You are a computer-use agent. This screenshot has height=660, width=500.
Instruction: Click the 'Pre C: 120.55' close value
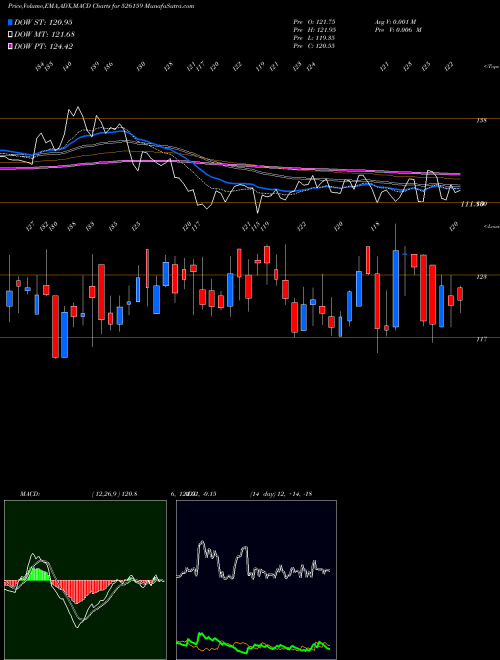314,46
